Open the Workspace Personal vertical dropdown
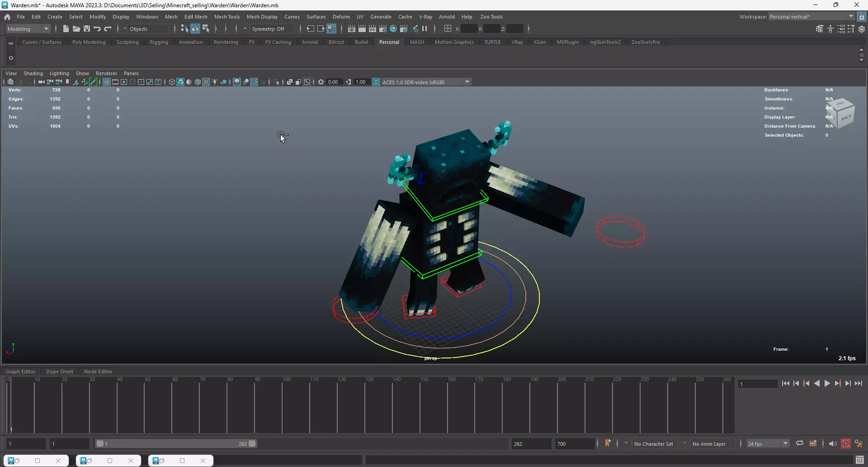The height and width of the screenshot is (467, 868). coord(811,17)
